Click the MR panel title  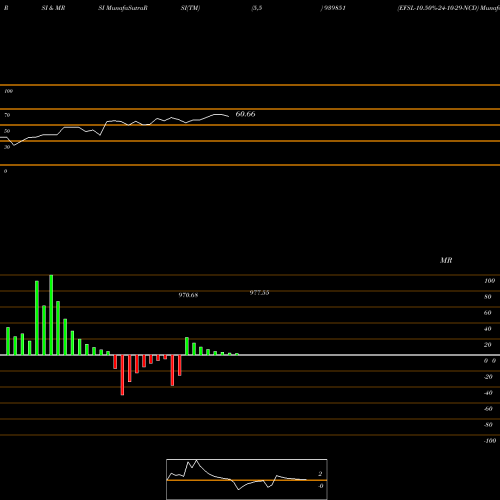[x=446, y=260]
